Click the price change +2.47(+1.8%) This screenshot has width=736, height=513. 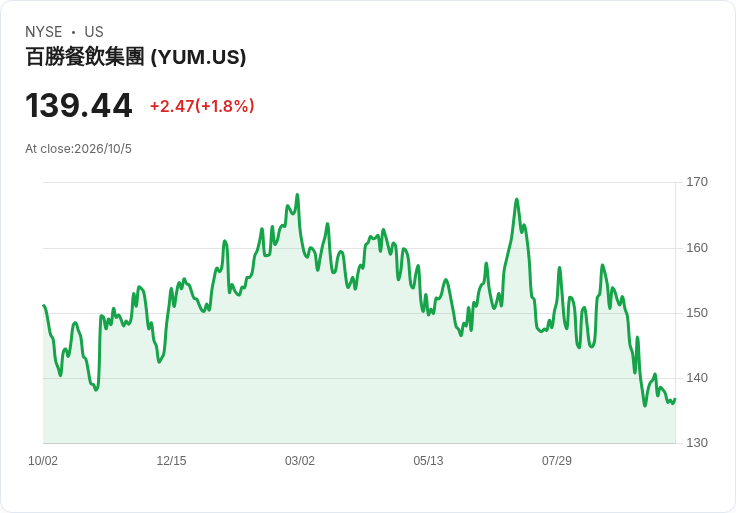click(202, 106)
